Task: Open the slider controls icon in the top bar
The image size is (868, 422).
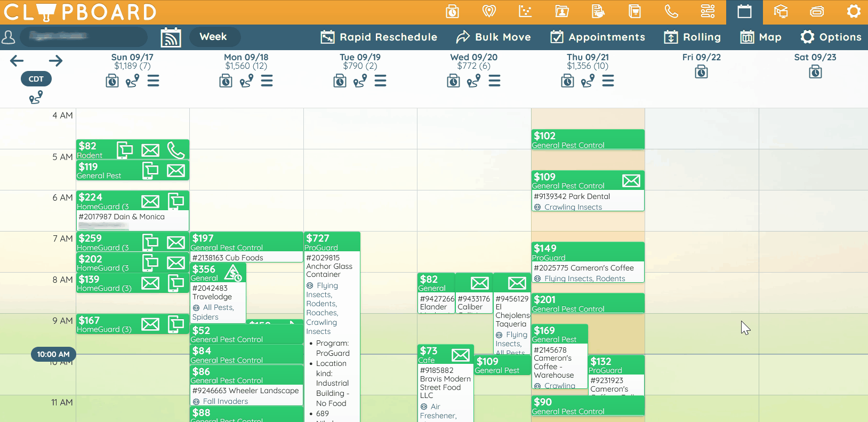Action: point(708,11)
